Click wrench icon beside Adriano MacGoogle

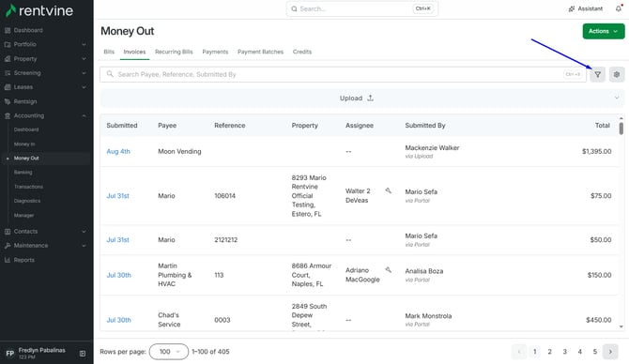tap(389, 270)
